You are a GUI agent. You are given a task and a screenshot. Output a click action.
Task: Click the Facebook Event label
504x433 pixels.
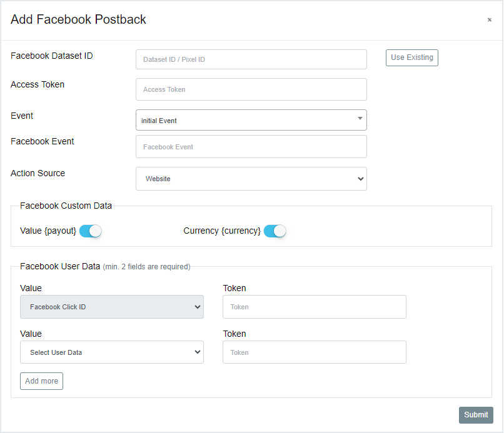tap(43, 141)
